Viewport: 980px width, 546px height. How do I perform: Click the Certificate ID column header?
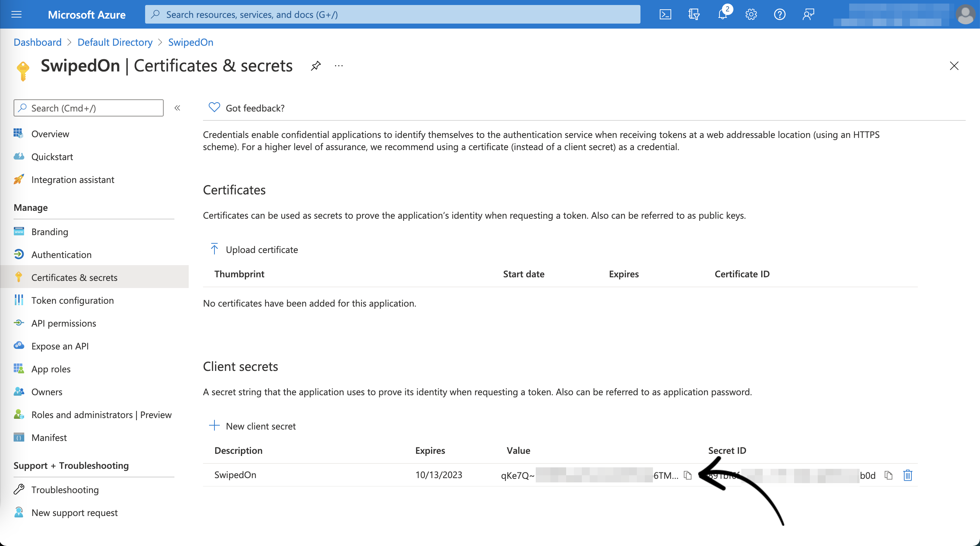click(742, 274)
